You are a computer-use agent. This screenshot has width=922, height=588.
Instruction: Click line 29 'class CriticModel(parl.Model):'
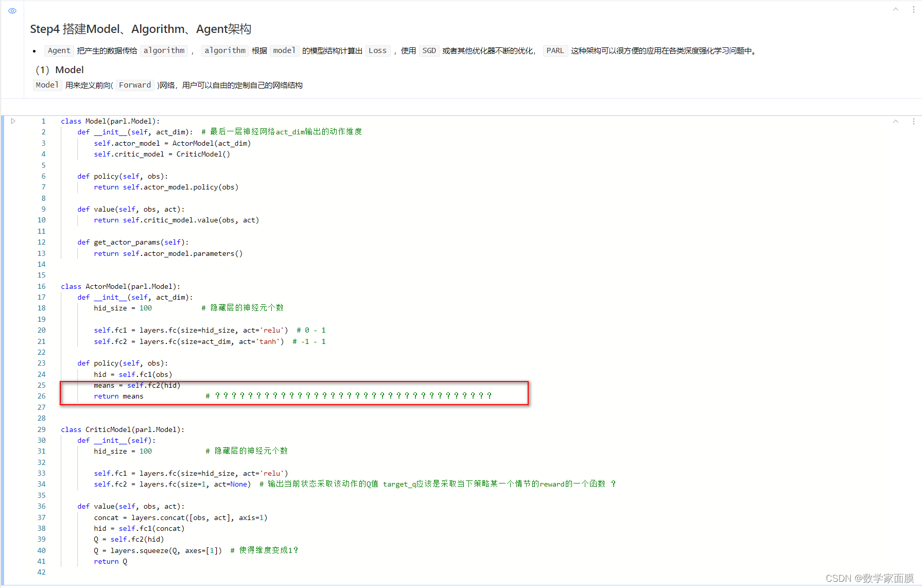[x=123, y=429]
